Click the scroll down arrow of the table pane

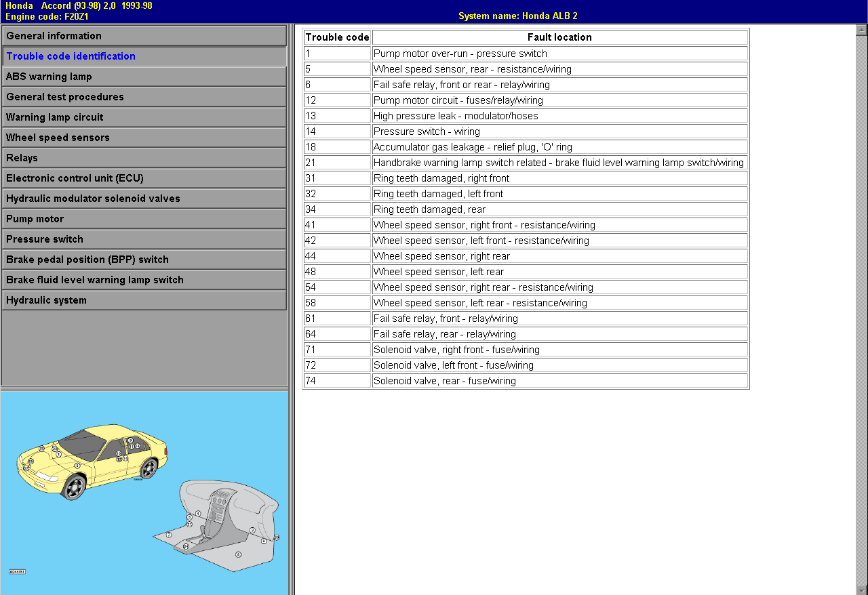862,590
